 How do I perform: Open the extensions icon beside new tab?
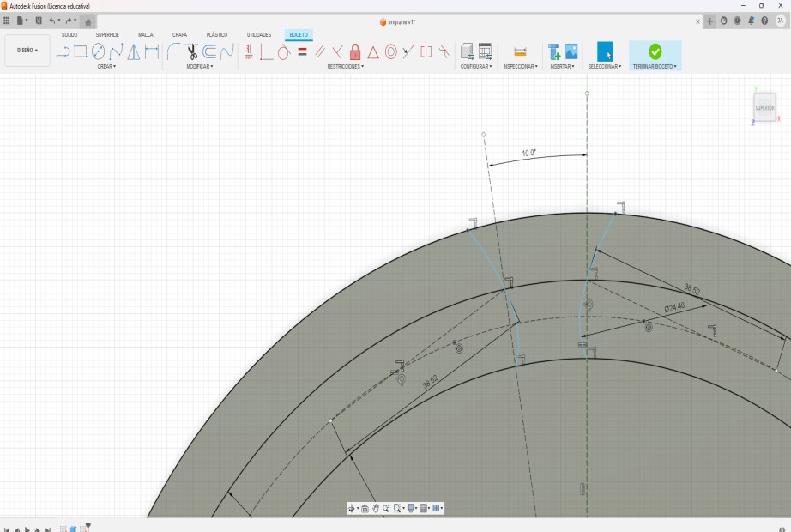(724, 21)
